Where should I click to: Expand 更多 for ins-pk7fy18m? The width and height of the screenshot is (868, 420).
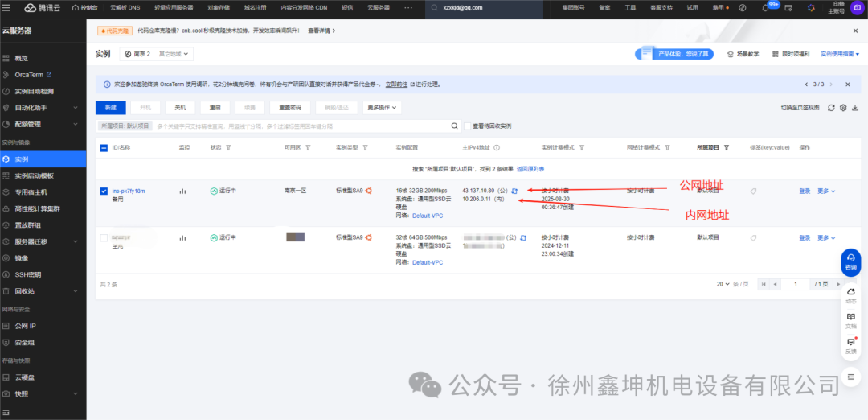tap(826, 191)
